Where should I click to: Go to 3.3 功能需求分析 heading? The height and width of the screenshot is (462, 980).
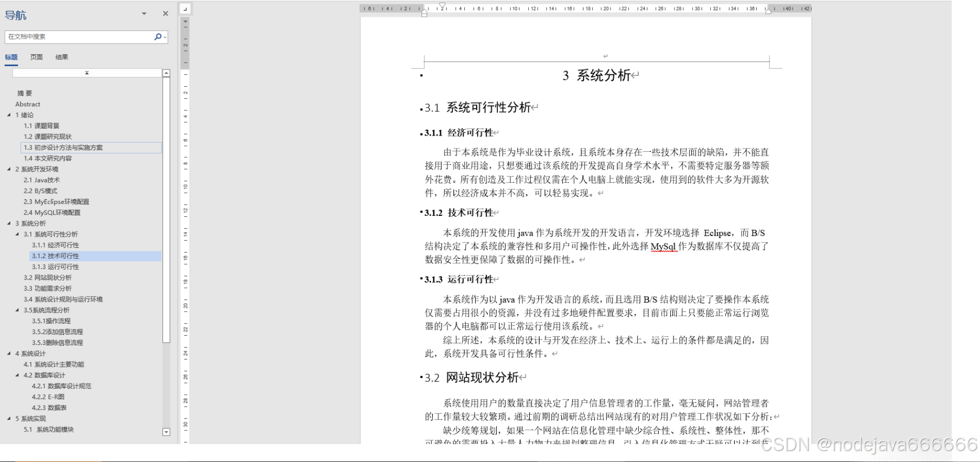[48, 288]
